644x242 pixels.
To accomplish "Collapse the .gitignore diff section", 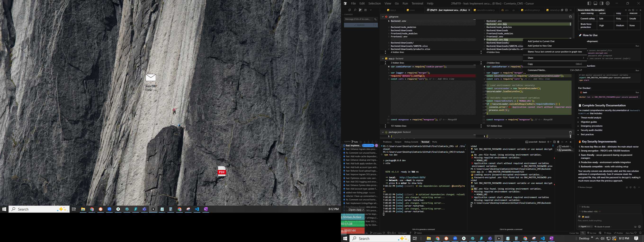I will [383, 17].
